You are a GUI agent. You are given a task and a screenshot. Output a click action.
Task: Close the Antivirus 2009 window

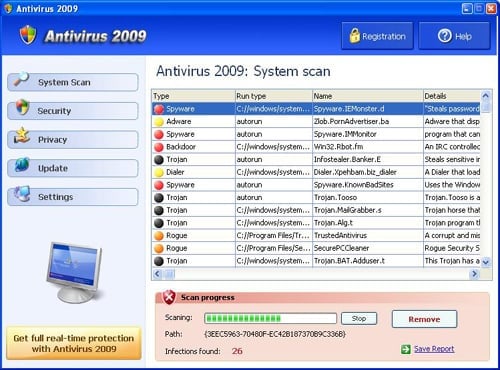pos(491,8)
